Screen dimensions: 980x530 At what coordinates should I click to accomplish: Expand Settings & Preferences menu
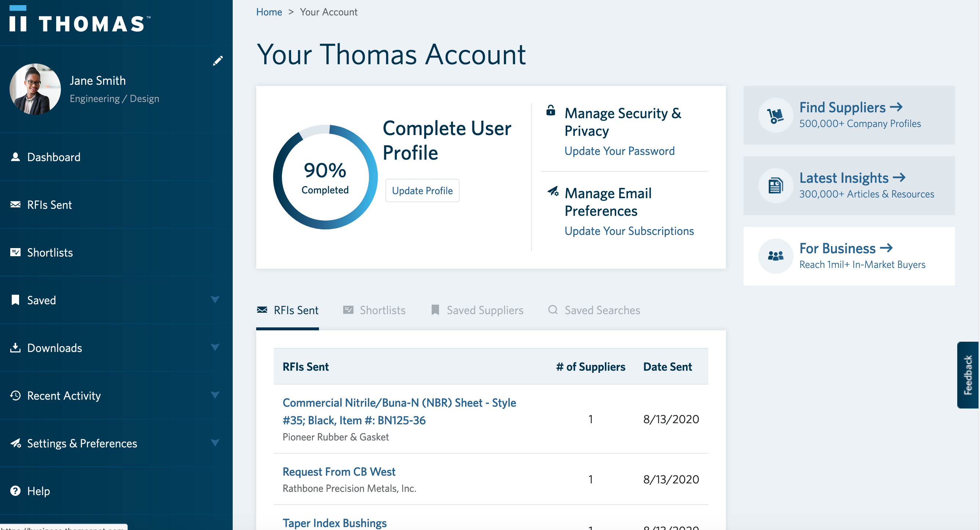(x=215, y=443)
